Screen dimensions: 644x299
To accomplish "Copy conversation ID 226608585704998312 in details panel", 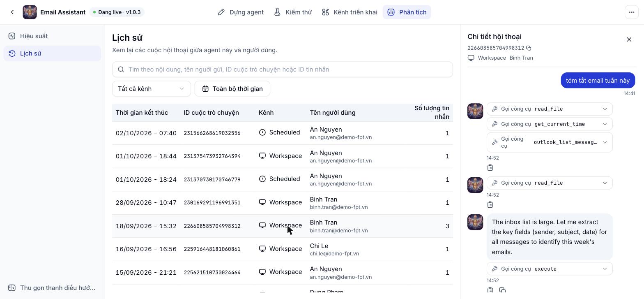I will click(x=529, y=48).
